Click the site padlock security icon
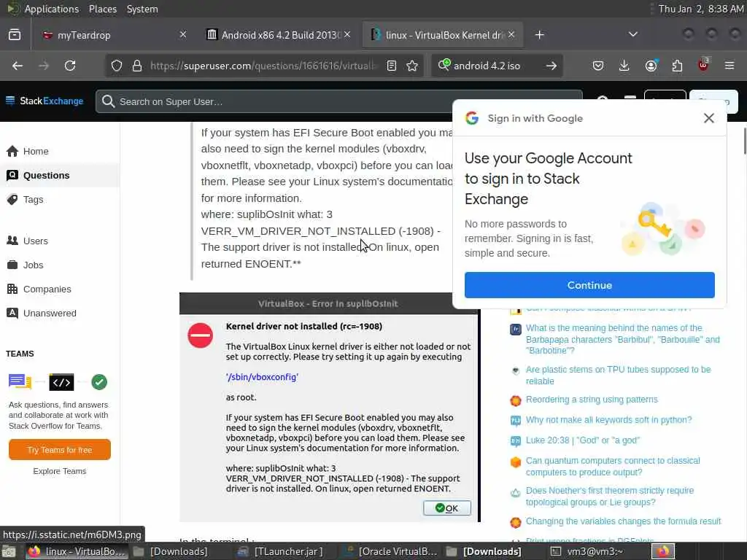The height and width of the screenshot is (560, 747). coord(137,66)
